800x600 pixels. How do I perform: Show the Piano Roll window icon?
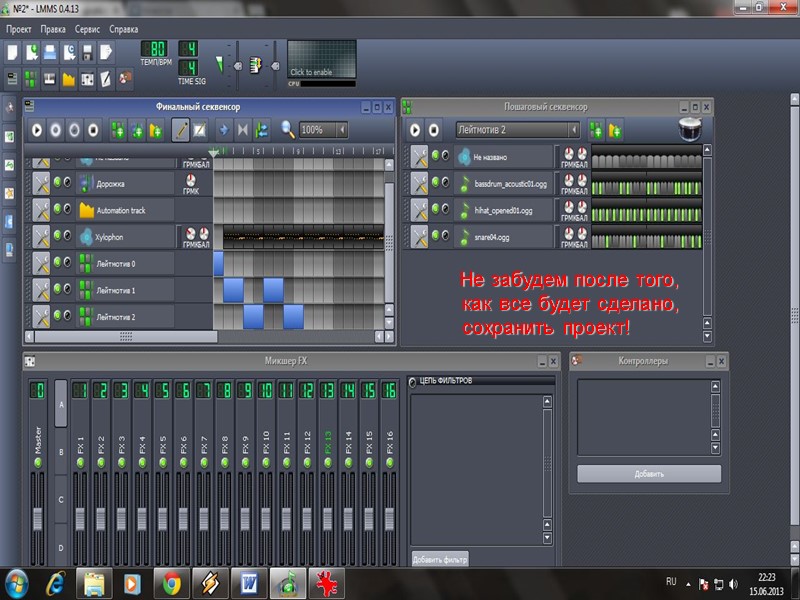(x=49, y=79)
